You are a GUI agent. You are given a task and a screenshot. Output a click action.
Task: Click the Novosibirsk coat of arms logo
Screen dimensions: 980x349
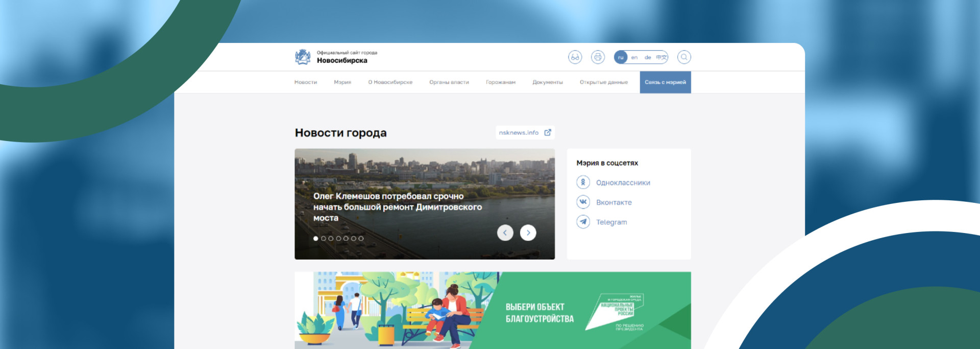pyautogui.click(x=303, y=57)
